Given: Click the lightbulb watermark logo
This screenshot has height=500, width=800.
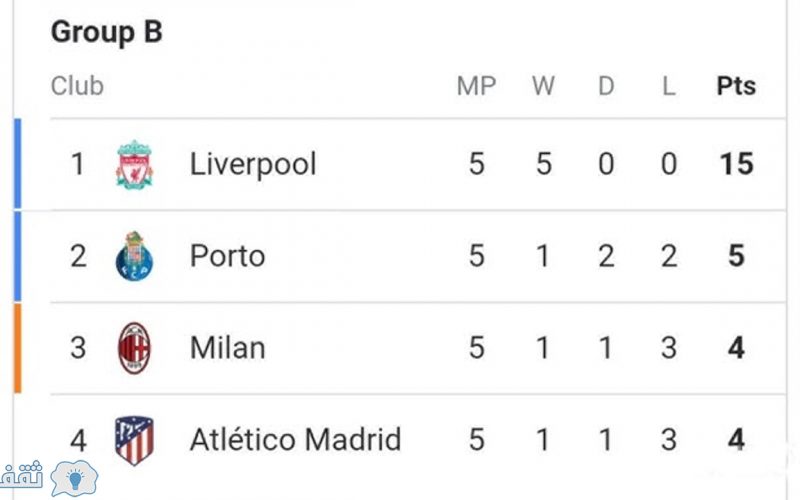Looking at the screenshot, I should [x=74, y=478].
